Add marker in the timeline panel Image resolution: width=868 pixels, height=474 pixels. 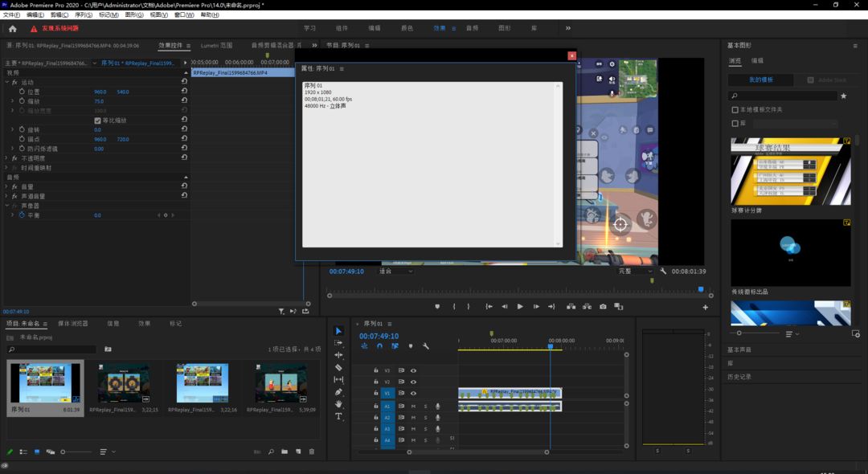pyautogui.click(x=410, y=346)
